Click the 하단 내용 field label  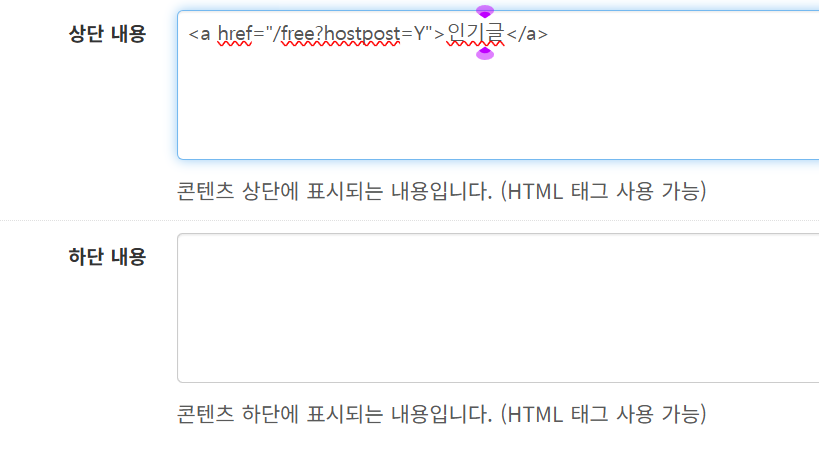click(107, 257)
